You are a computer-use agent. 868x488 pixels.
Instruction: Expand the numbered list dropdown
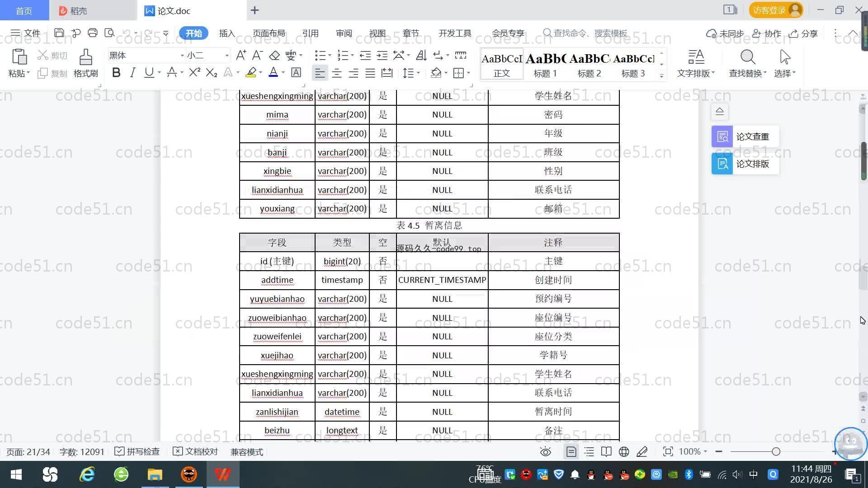(352, 56)
